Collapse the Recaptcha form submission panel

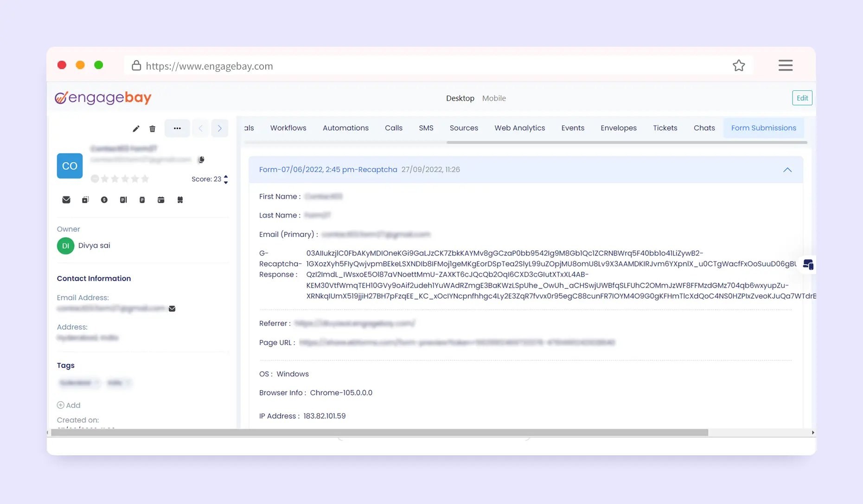(x=787, y=170)
